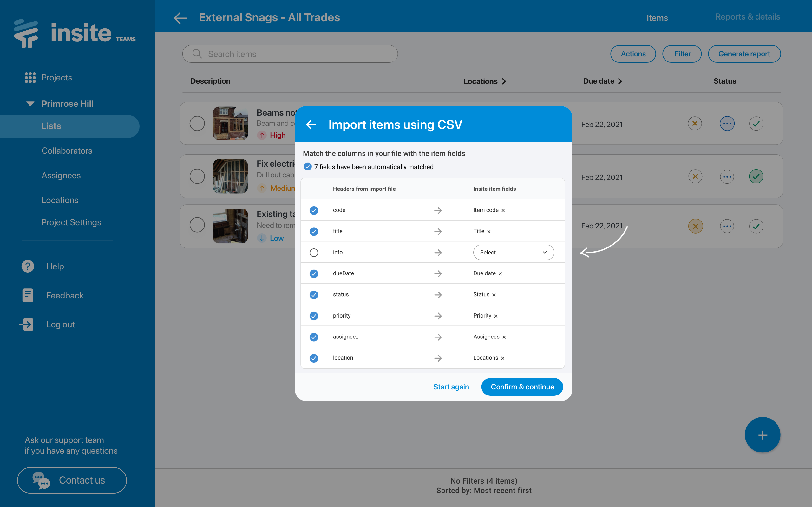Click Confirm & continue button
Screen dimensions: 812x507
[x=522, y=387]
